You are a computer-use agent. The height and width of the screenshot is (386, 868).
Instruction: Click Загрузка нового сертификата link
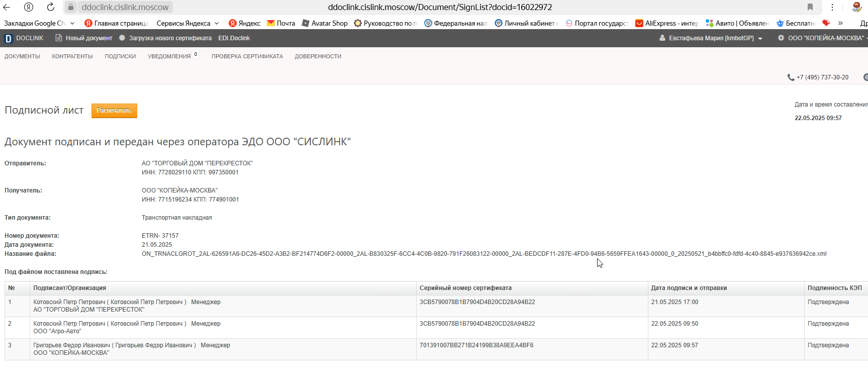[x=170, y=38]
